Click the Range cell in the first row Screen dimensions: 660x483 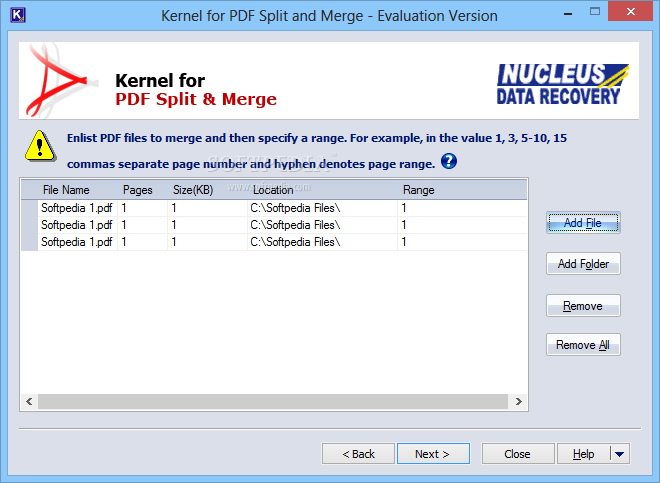pyautogui.click(x=462, y=208)
